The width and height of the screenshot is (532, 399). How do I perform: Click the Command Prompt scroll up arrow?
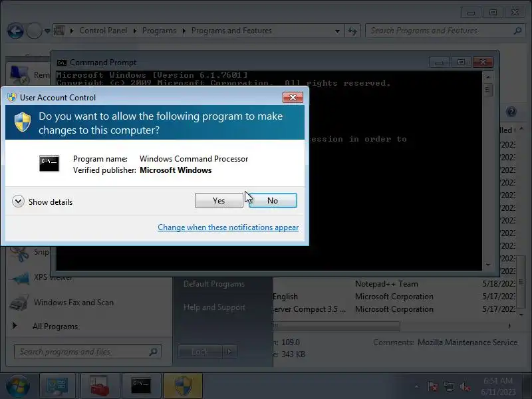coord(487,77)
